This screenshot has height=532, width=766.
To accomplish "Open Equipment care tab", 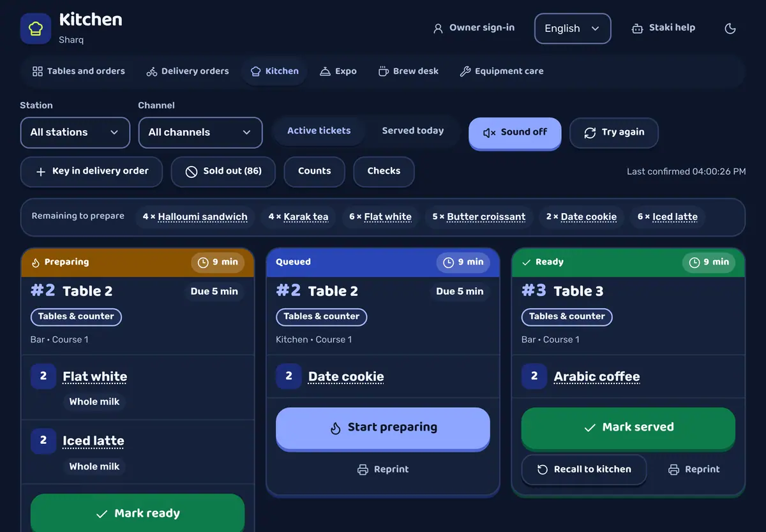I will point(502,71).
